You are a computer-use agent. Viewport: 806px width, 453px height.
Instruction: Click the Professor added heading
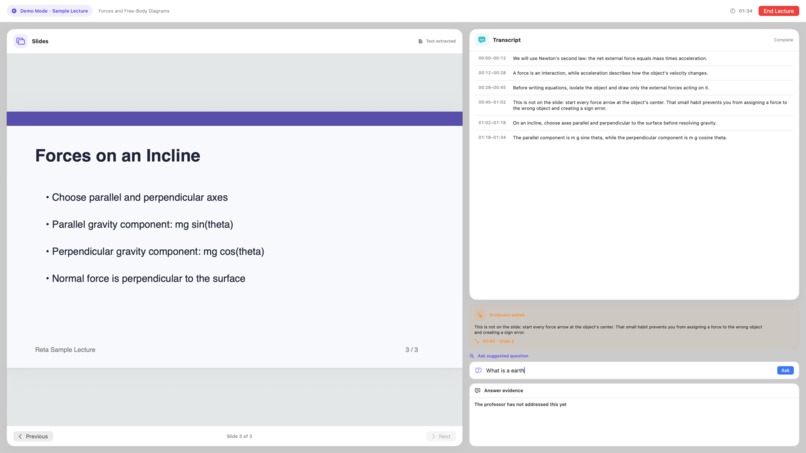pyautogui.click(x=507, y=315)
